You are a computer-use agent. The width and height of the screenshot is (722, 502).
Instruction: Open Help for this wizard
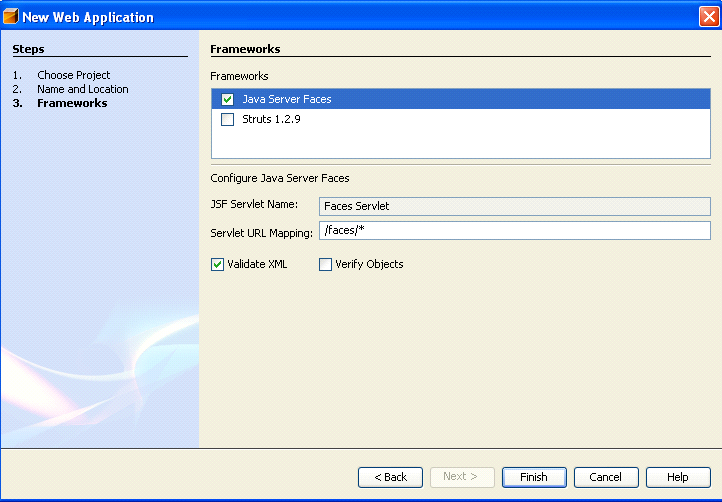(x=678, y=477)
